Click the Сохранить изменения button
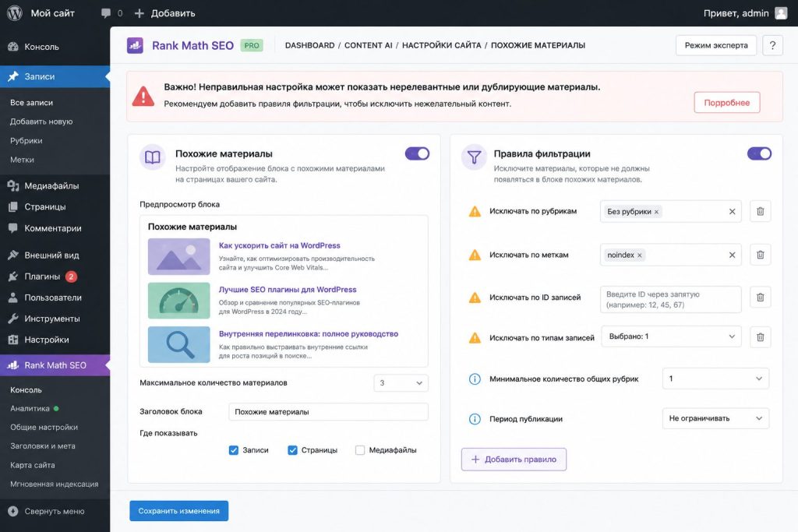 coord(178,511)
